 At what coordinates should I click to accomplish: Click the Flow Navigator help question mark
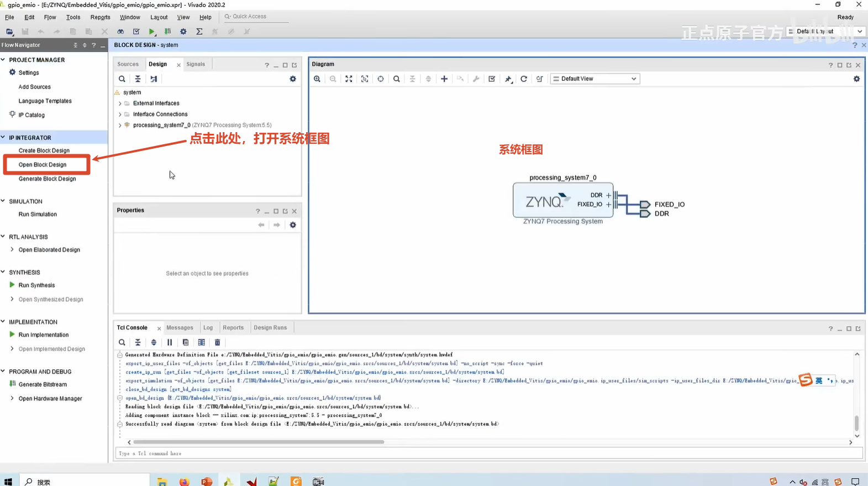(94, 45)
